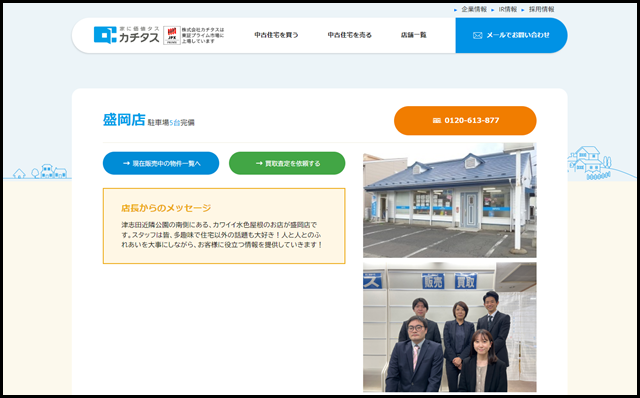Click the store exterior photo
This screenshot has width=640, height=398.
[450, 200]
